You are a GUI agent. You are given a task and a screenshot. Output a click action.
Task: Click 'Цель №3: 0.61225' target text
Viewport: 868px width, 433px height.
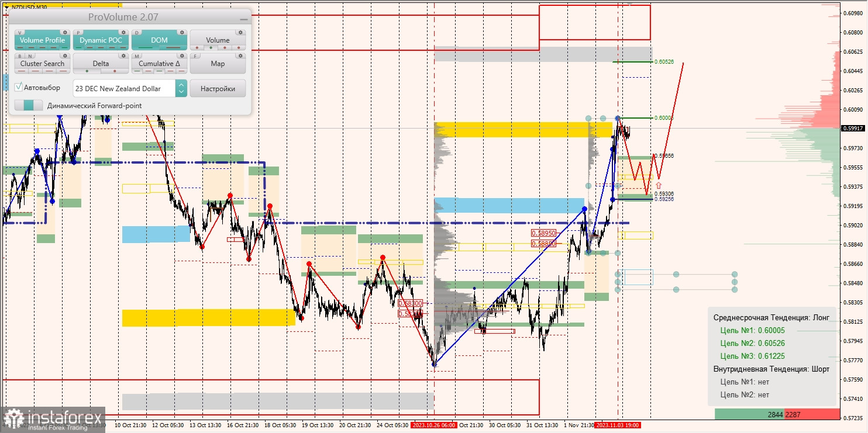click(x=753, y=356)
